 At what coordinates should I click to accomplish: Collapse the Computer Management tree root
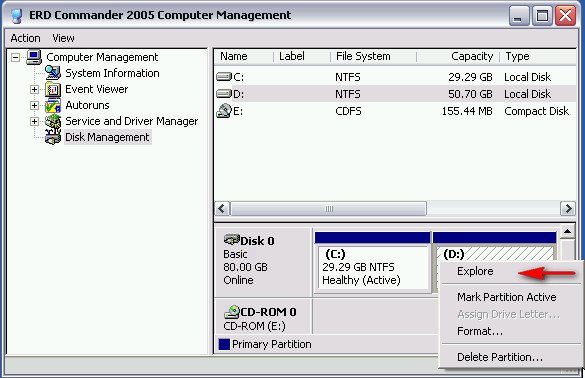tap(16, 57)
